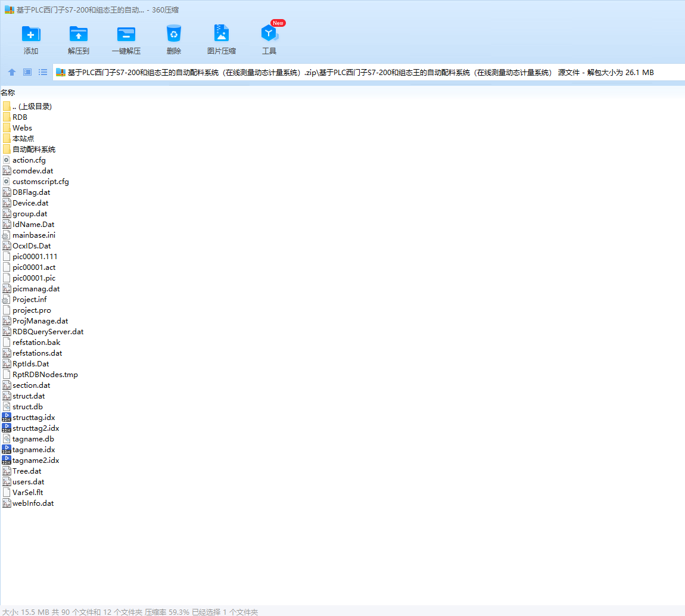Image resolution: width=685 pixels, height=616 pixels.
Task: Go up one level with the arrow
Action: point(12,72)
